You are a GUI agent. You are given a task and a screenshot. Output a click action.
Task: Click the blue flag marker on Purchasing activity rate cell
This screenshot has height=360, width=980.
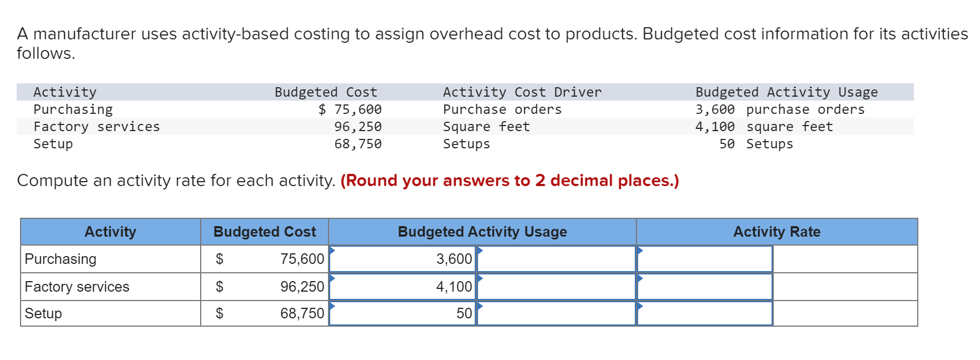click(639, 251)
